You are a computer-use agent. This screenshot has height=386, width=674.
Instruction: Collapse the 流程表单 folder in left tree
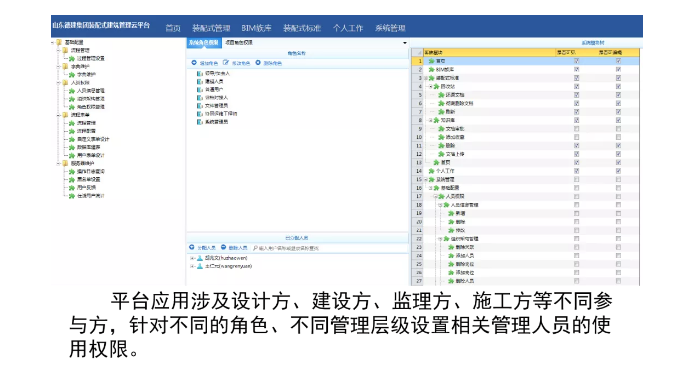pyautogui.click(x=59, y=115)
